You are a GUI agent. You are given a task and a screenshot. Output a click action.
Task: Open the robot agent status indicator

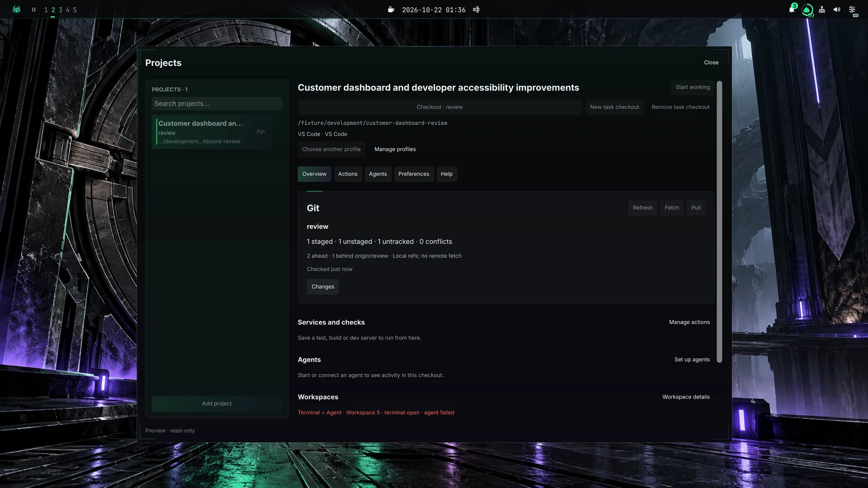pos(807,9)
